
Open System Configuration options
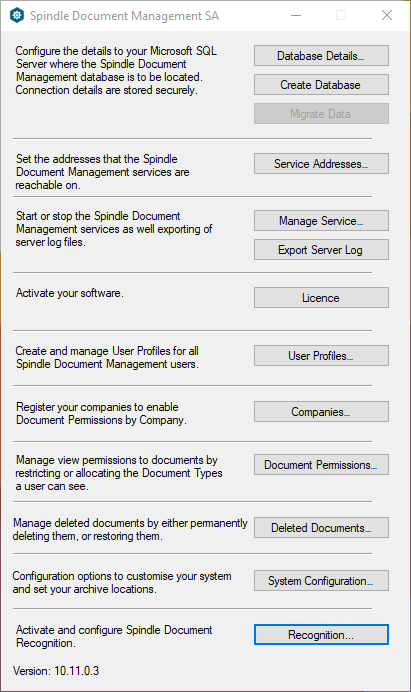point(321,581)
